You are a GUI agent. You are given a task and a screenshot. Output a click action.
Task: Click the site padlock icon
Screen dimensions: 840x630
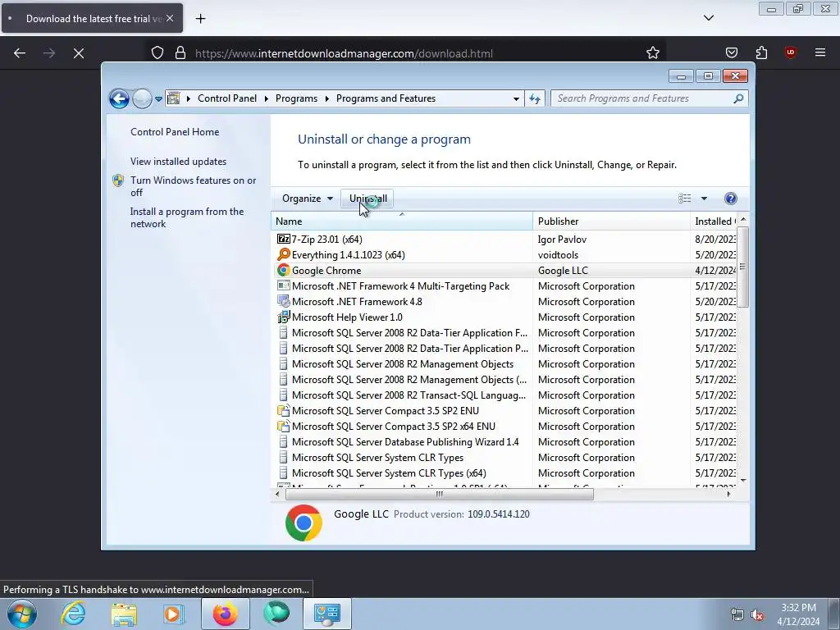coord(180,53)
